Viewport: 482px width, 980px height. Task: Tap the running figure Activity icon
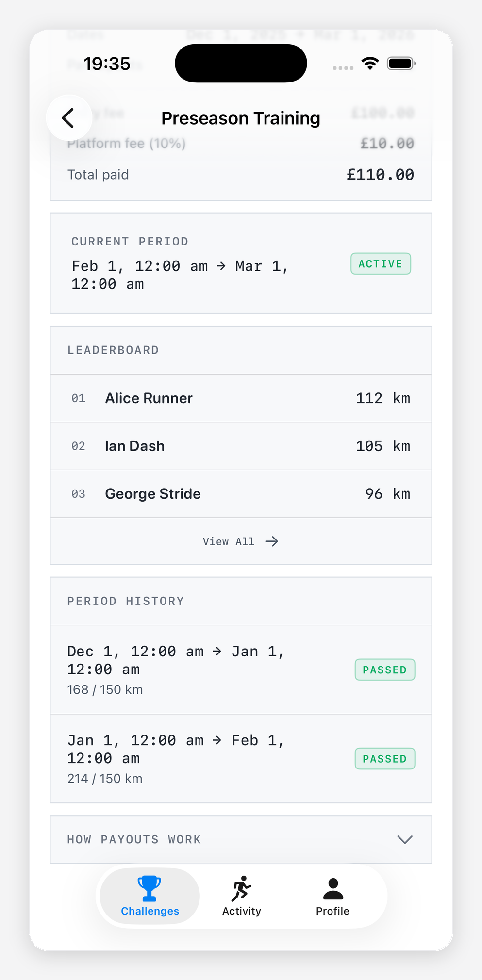click(241, 889)
